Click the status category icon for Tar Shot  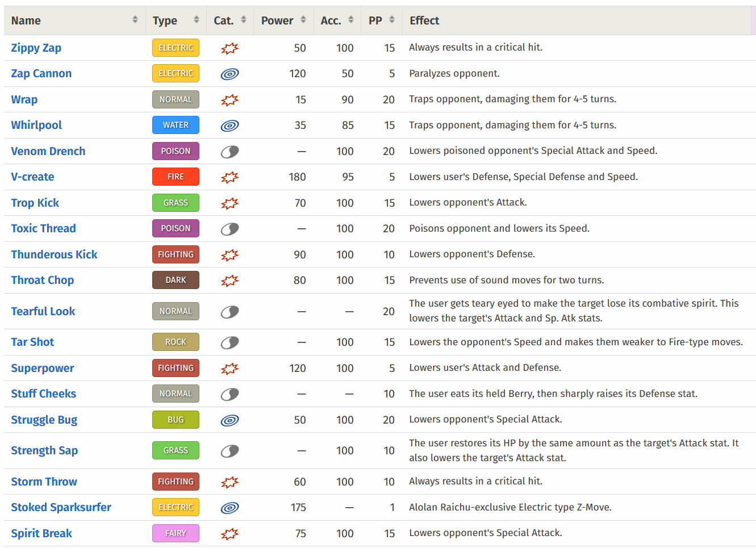[229, 342]
